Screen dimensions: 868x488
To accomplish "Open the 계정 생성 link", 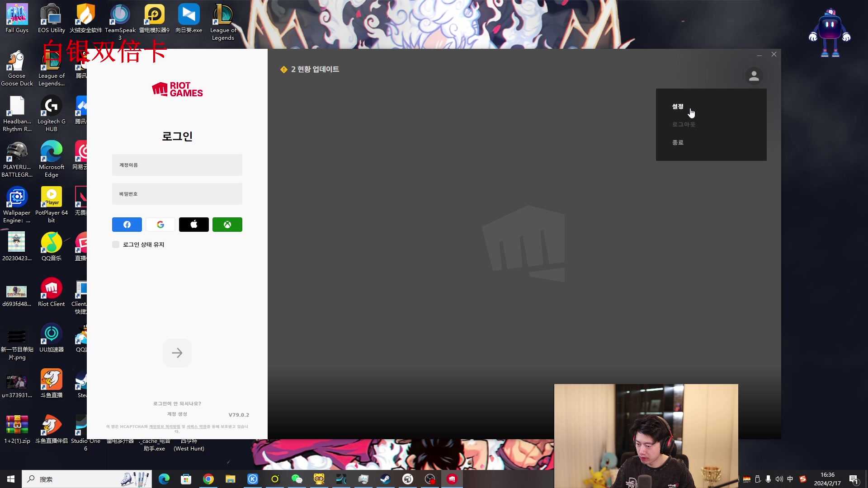I will point(177,414).
